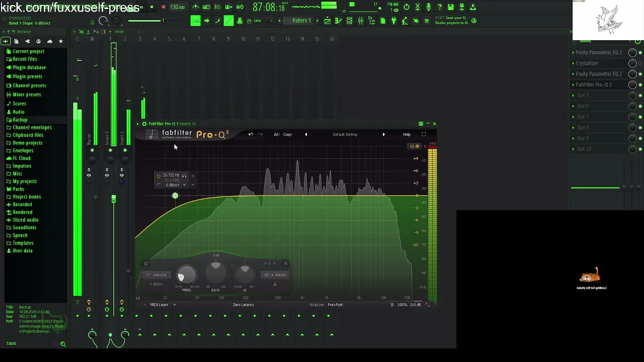This screenshot has height=362, width=644.
Task: Expand the Plugin database folder
Action: pyautogui.click(x=29, y=67)
